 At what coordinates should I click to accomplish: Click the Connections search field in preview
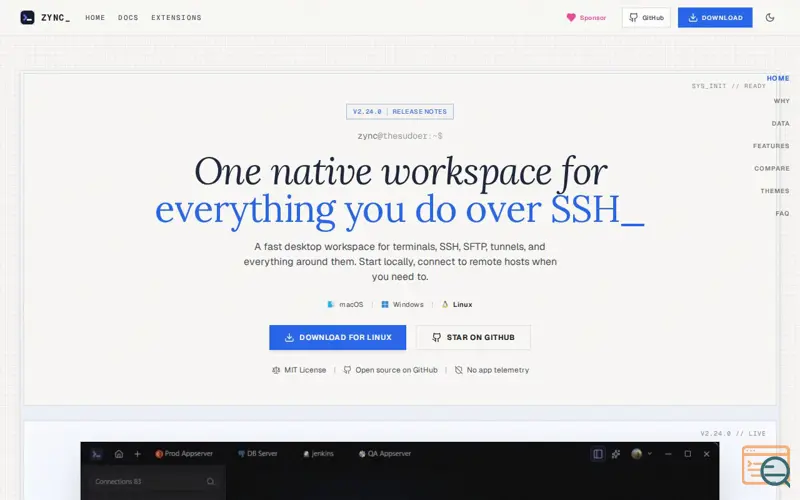[x=153, y=481]
